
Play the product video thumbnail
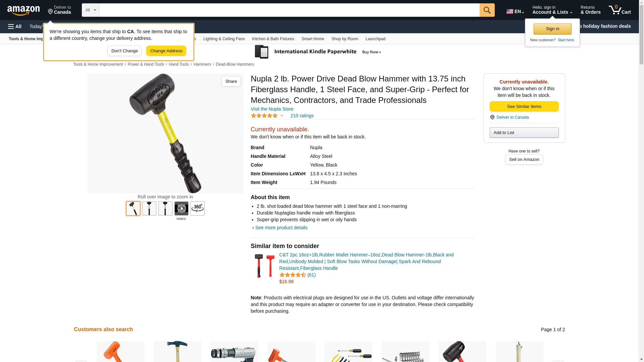coord(181,208)
